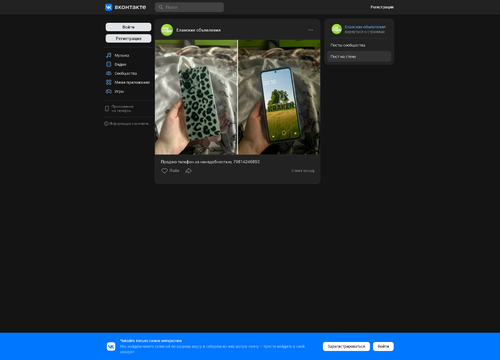Open the photo of the leopard phone case
Image resolution: width=500 pixels, height=360 pixels.
[x=196, y=97]
